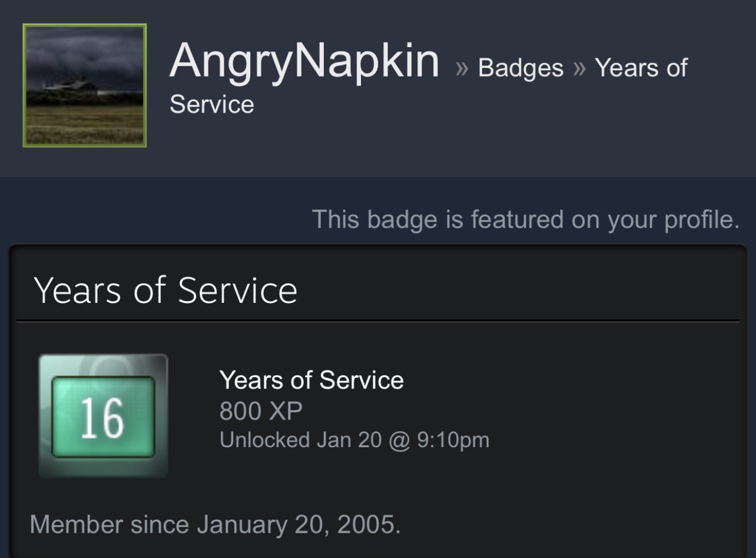Click the divider line under the panel heading

tap(377, 321)
